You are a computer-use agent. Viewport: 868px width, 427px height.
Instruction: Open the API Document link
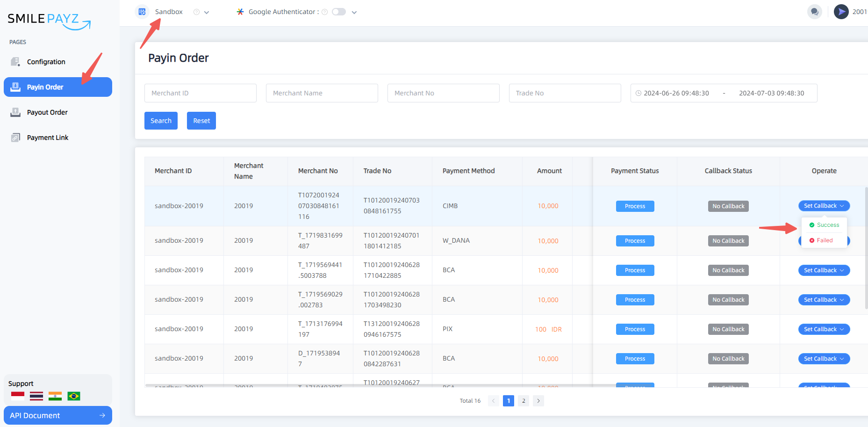[58, 415]
